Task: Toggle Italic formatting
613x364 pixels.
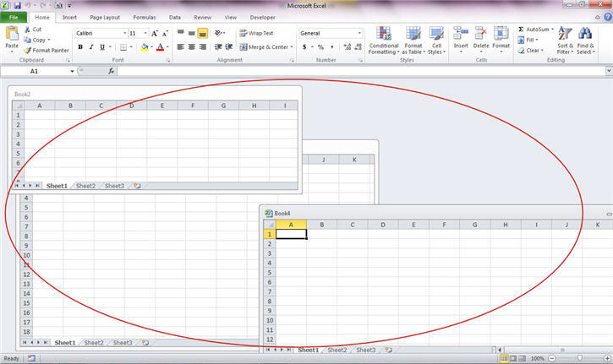Action: (91, 47)
